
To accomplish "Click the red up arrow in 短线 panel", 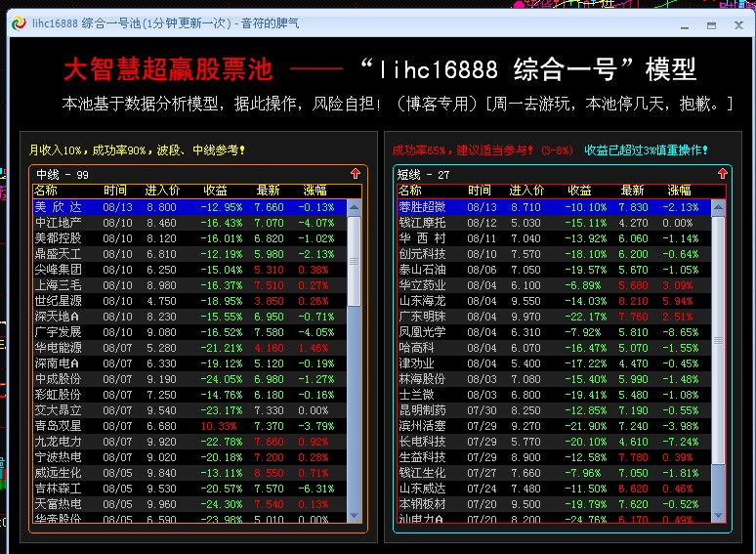I will click(x=722, y=174).
